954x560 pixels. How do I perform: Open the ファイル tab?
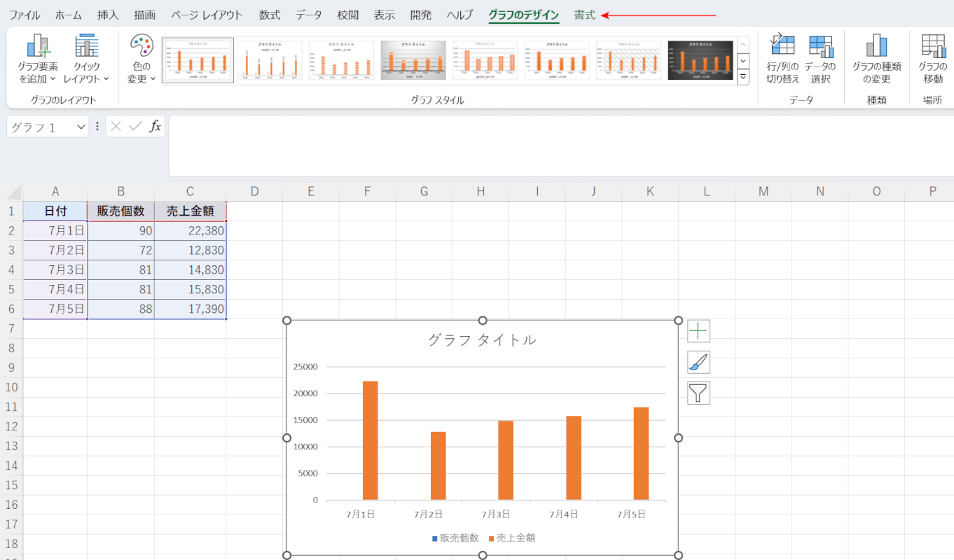click(25, 15)
